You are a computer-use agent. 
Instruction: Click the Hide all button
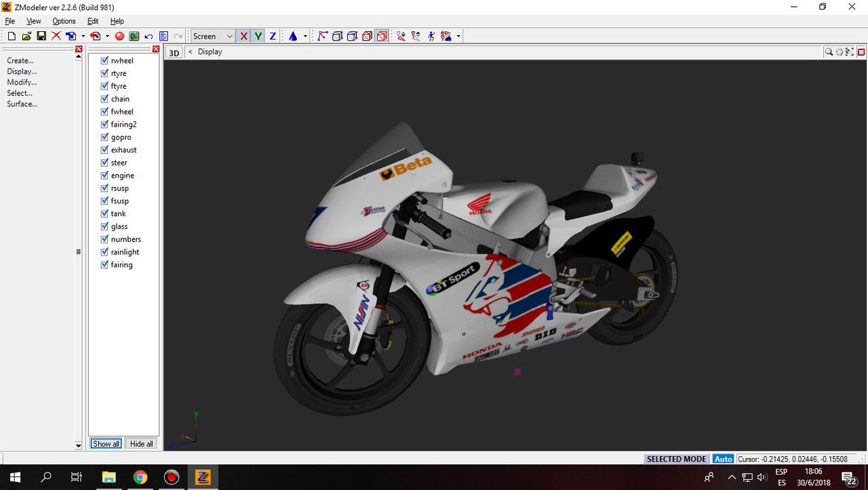(142, 444)
